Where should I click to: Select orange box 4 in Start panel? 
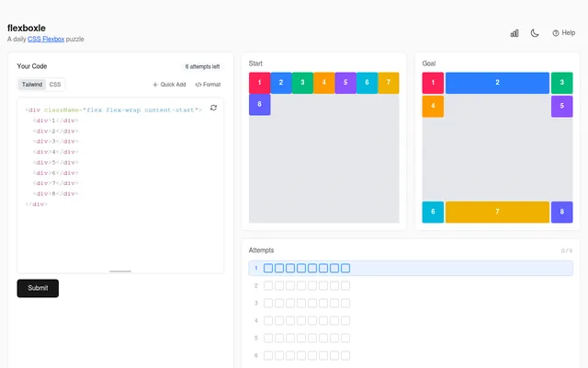[324, 83]
